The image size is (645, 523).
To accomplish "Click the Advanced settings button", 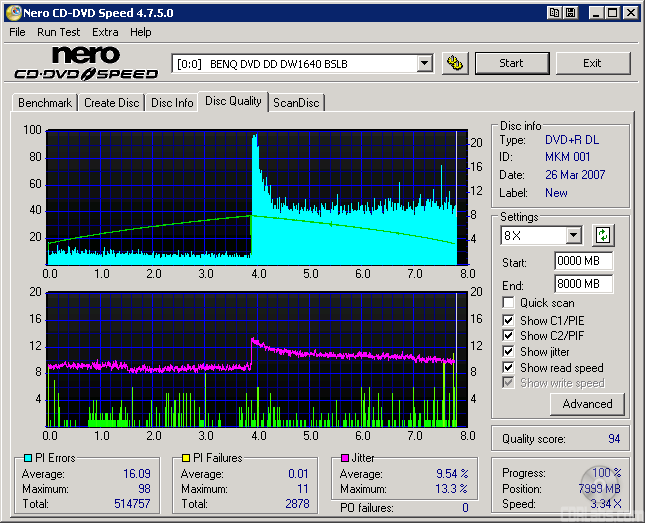I will coord(587,404).
